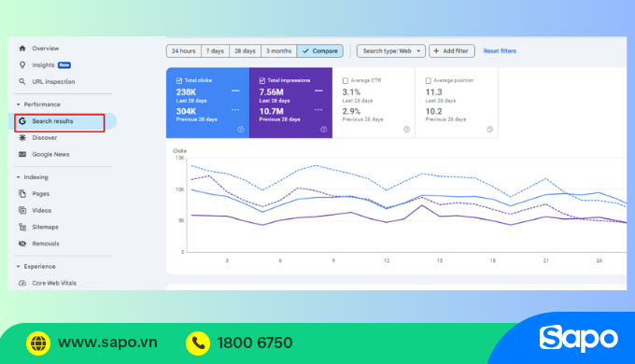Open the Sitemaps page
635x364 pixels.
pyautogui.click(x=46, y=227)
